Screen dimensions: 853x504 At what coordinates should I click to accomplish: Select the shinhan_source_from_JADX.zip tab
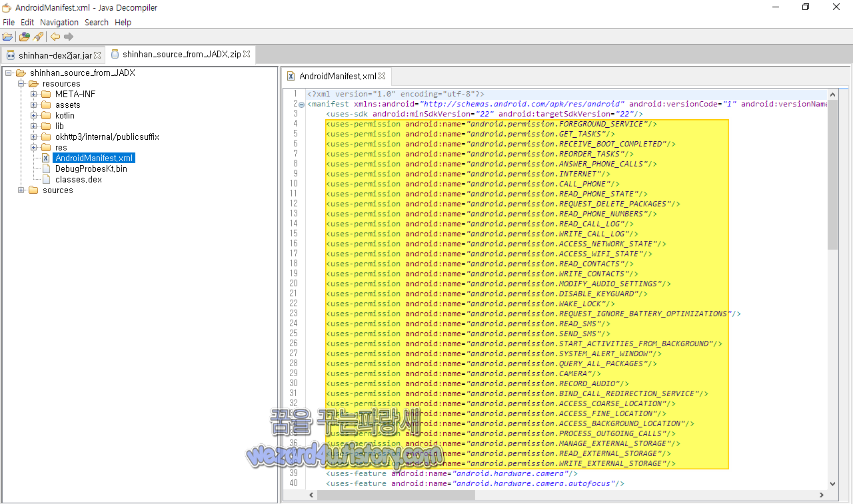click(x=181, y=55)
